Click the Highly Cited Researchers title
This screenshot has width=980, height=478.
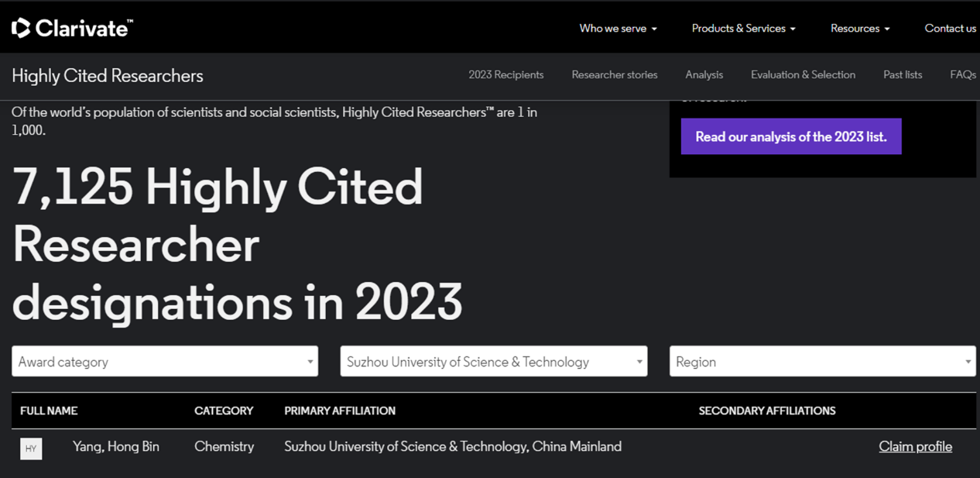108,76
